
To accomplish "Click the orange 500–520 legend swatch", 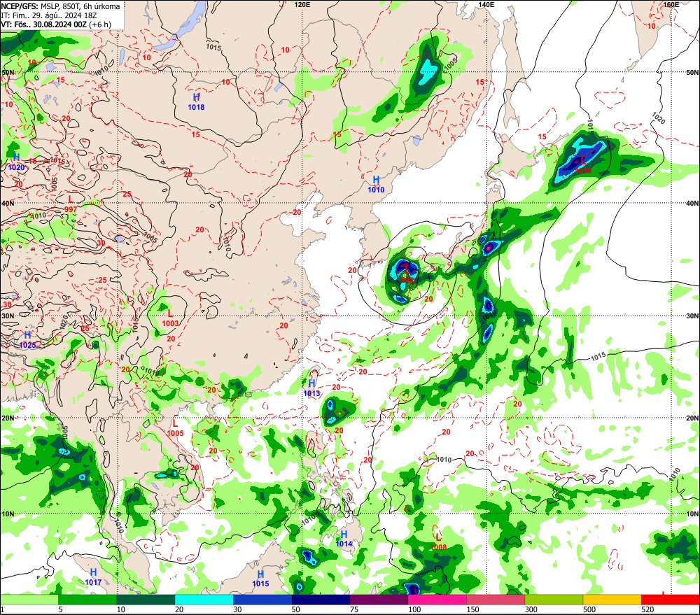I will click(612, 600).
